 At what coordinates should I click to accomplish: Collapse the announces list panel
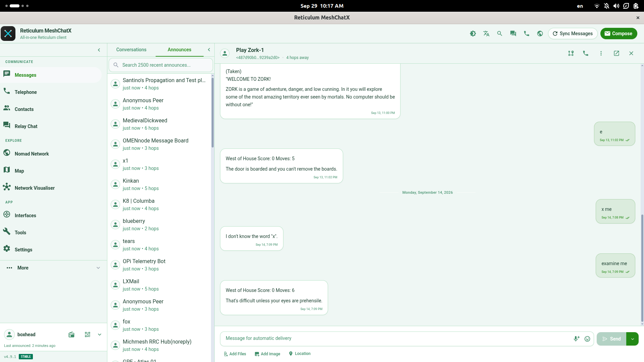coord(209,50)
